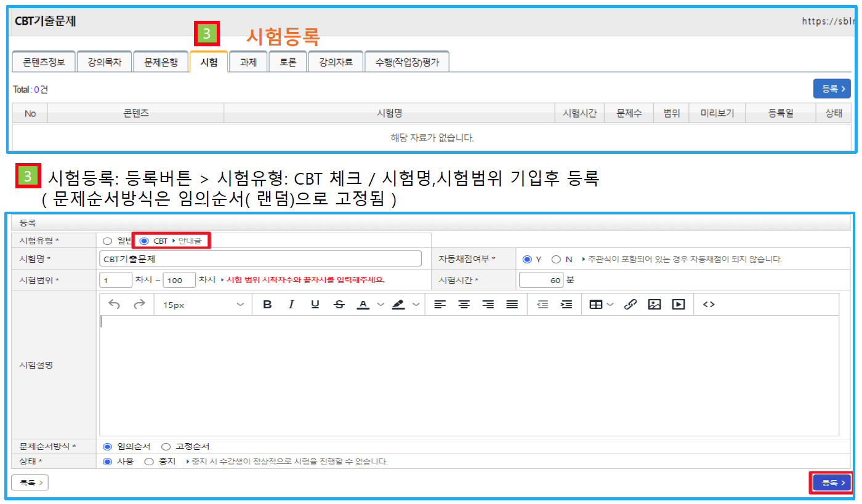Click the 목록 button at bottom left

30,483
